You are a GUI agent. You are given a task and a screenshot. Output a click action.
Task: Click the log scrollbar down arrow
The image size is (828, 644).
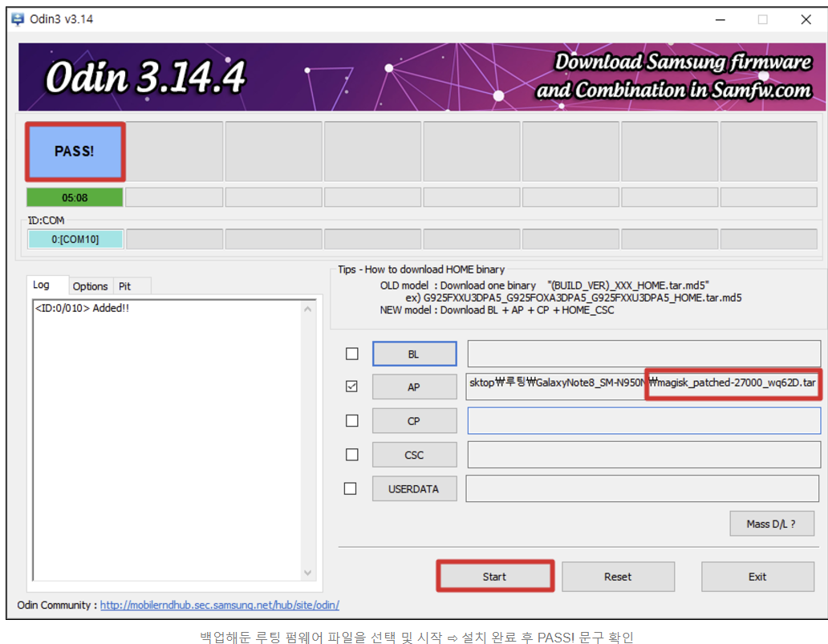(x=308, y=573)
